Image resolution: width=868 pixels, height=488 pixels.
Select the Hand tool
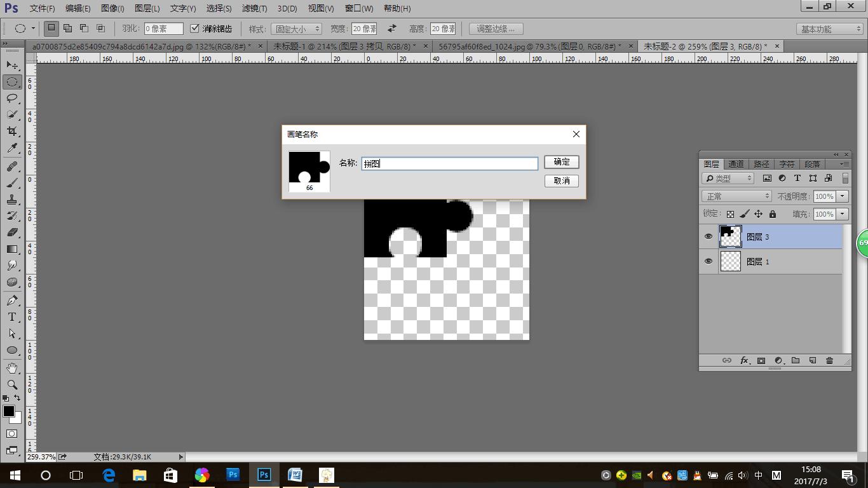(x=12, y=368)
